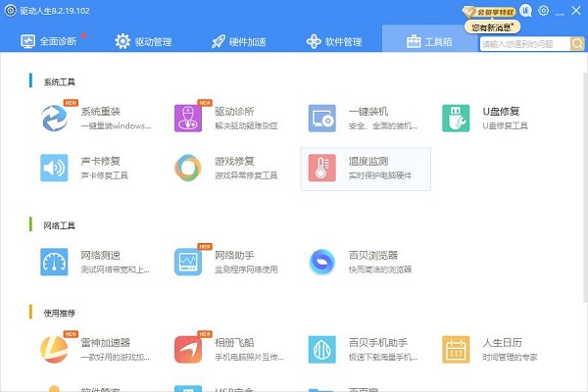
Task: Click the 网络测速 title text
Action: (x=101, y=255)
